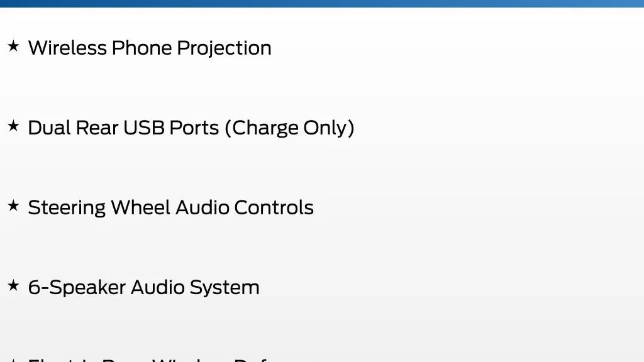
Task: Click the word "Controls" in third item
Action: pyautogui.click(x=274, y=207)
